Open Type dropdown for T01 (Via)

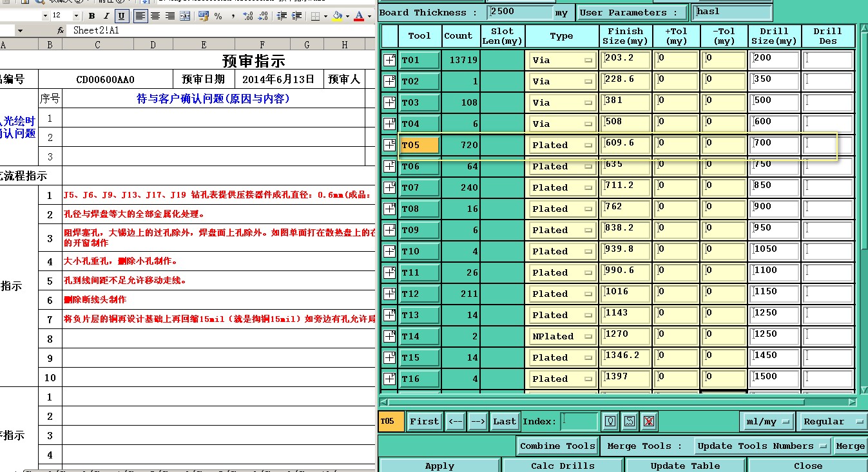562,60
